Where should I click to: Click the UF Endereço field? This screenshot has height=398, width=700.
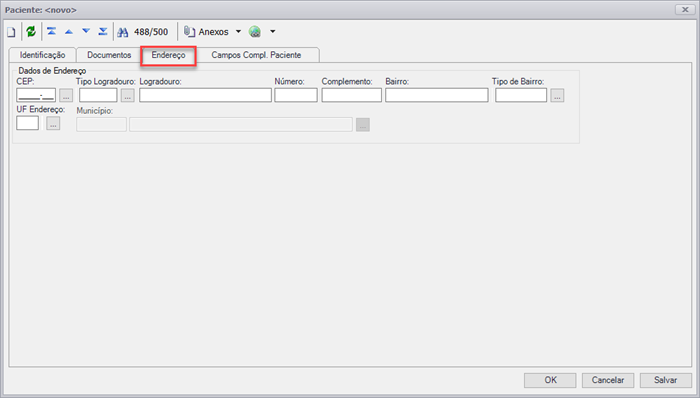28,123
